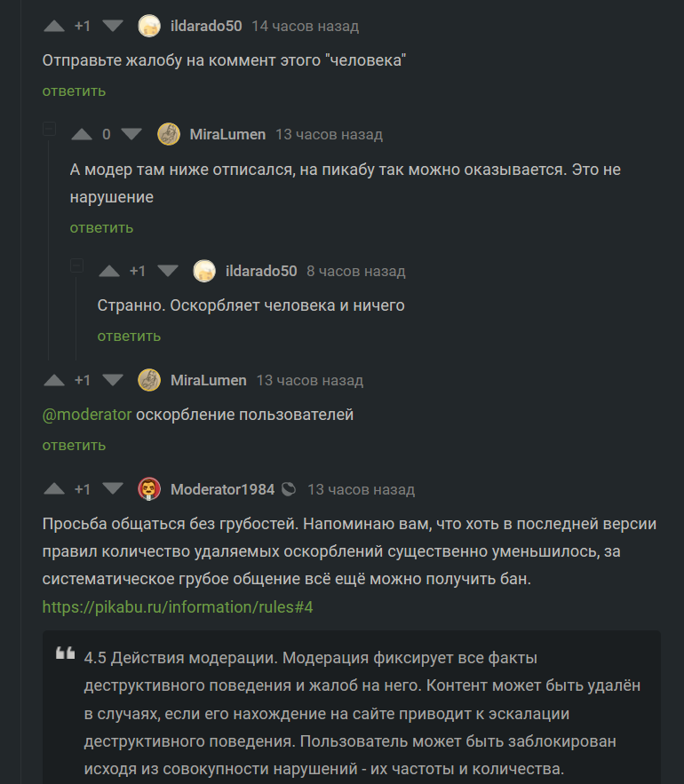Reply to "Отправьте жалобу на коммент" comment
Screen dimensions: 684x784
tap(74, 91)
